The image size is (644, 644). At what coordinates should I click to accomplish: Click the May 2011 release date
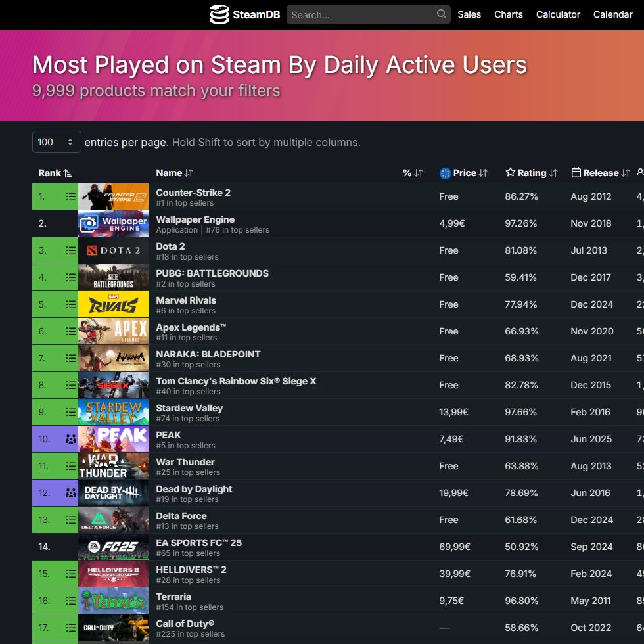pyautogui.click(x=591, y=601)
